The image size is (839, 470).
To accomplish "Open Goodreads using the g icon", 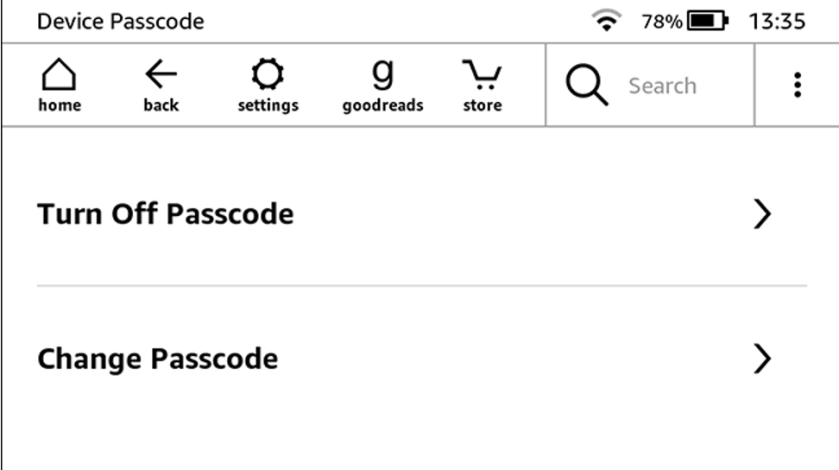I will coord(381,73).
